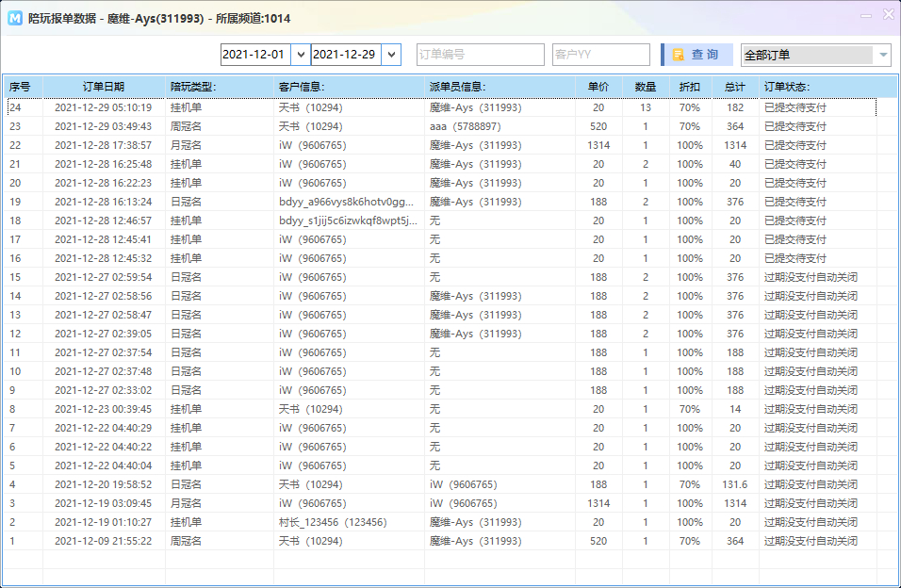Viewport: 901px width, 588px height.
Task: Click the end date field showing 2021-12-29
Action: tap(347, 55)
